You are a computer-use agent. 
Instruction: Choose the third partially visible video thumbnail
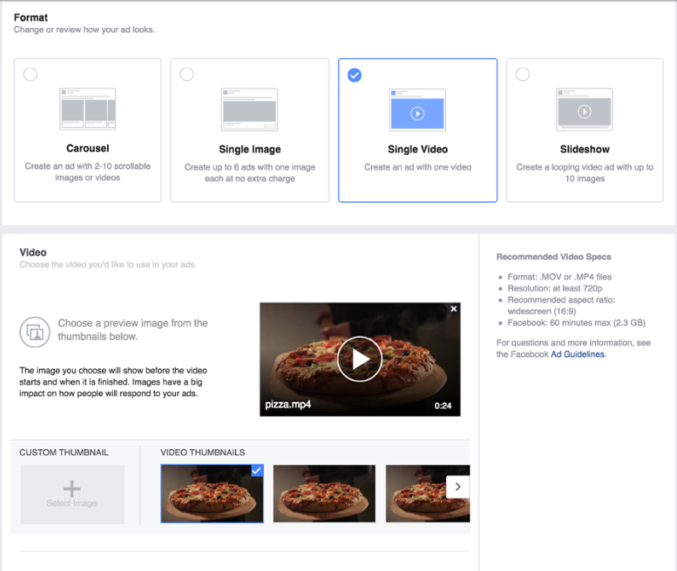427,494
